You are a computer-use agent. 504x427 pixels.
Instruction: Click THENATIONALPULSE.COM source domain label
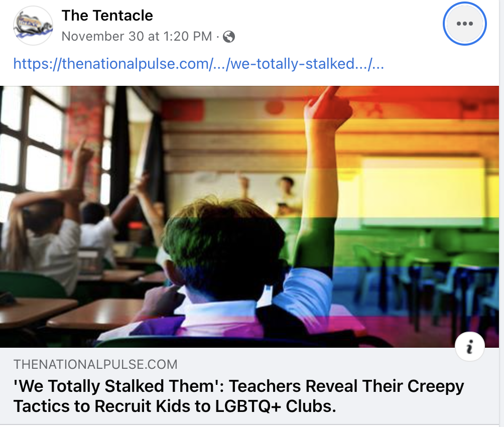pos(95,364)
